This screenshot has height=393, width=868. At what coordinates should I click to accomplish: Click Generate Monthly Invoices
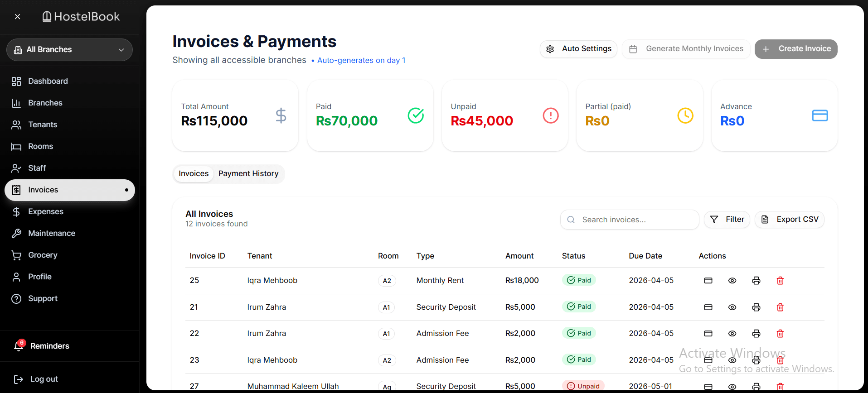[x=686, y=49]
